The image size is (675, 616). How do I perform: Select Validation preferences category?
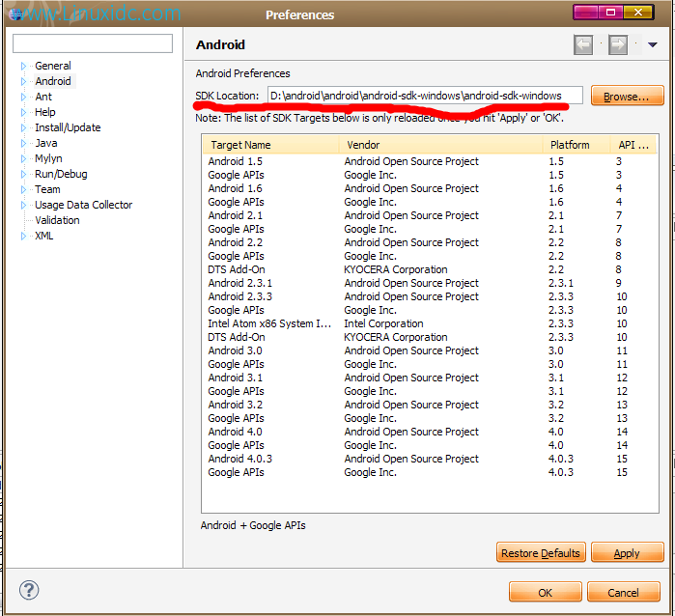pos(57,220)
